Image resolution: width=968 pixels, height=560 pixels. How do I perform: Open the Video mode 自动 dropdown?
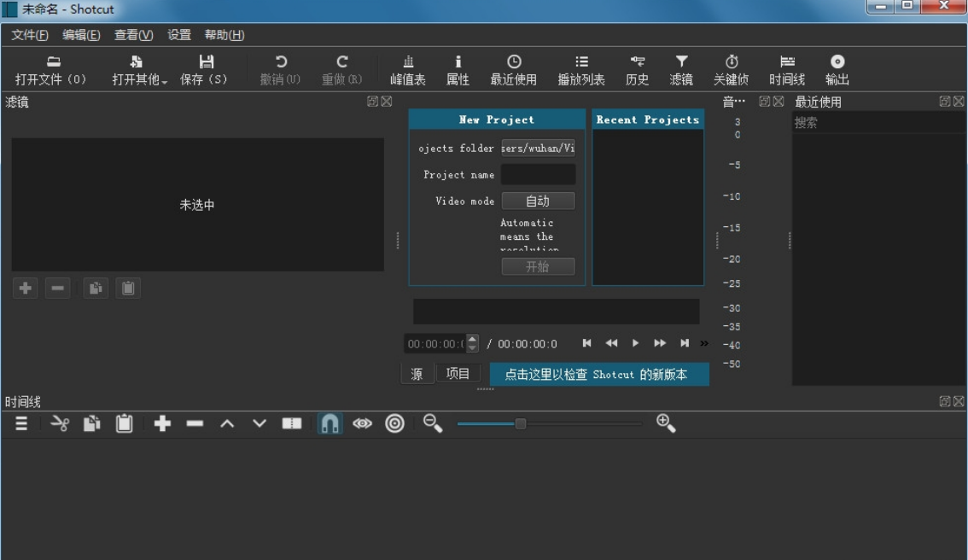tap(538, 201)
